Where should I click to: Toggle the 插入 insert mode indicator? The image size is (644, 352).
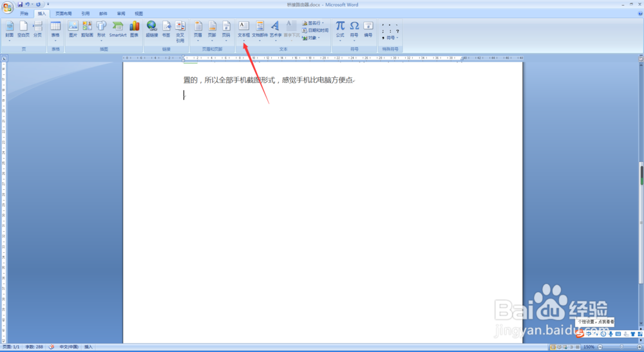[x=88, y=347]
